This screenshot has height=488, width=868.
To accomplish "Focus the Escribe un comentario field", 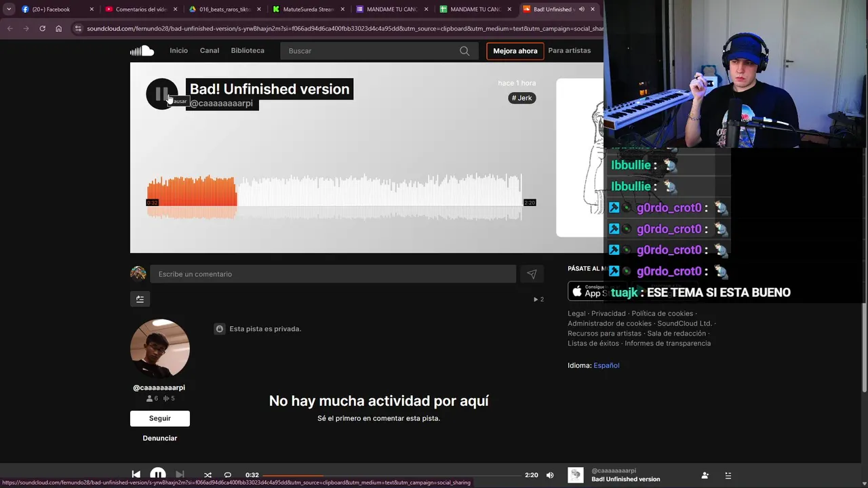I will [x=333, y=274].
